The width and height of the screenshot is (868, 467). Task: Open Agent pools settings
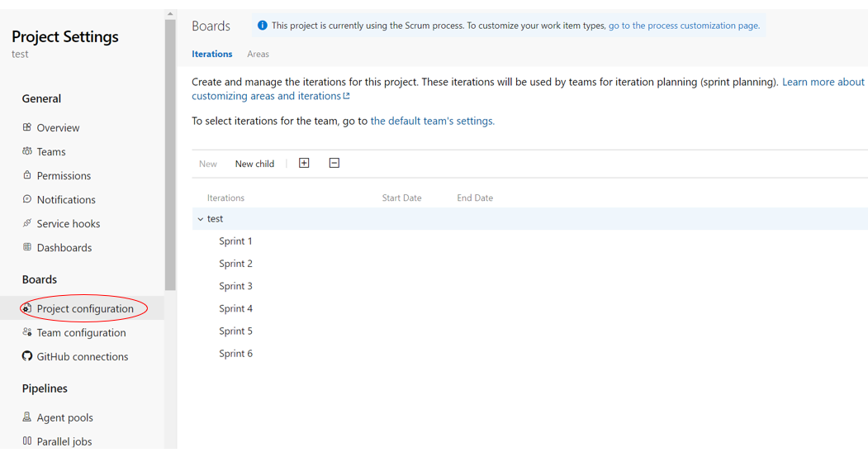click(64, 417)
